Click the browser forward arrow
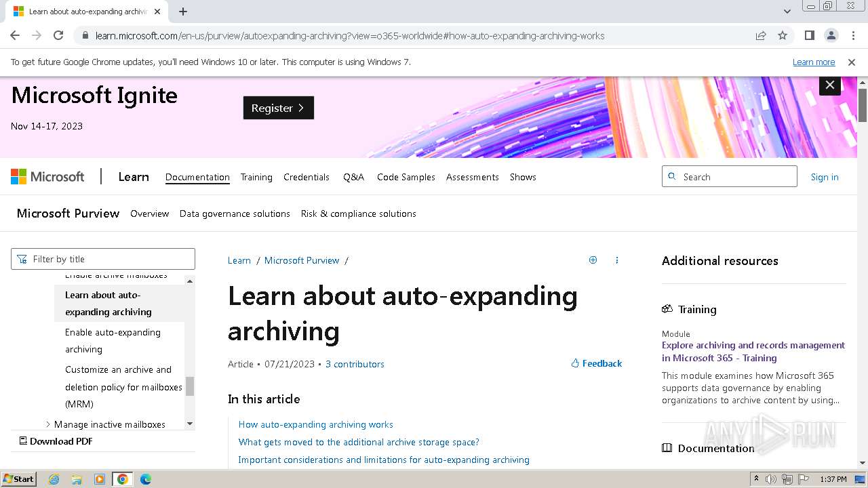This screenshot has width=868, height=488. pyautogui.click(x=37, y=35)
